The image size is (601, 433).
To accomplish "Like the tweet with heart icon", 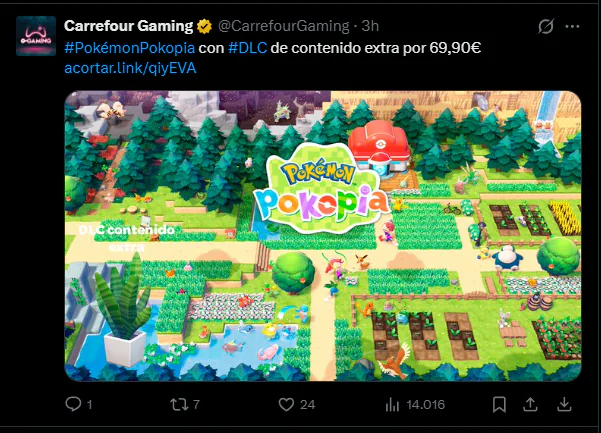I will click(286, 404).
